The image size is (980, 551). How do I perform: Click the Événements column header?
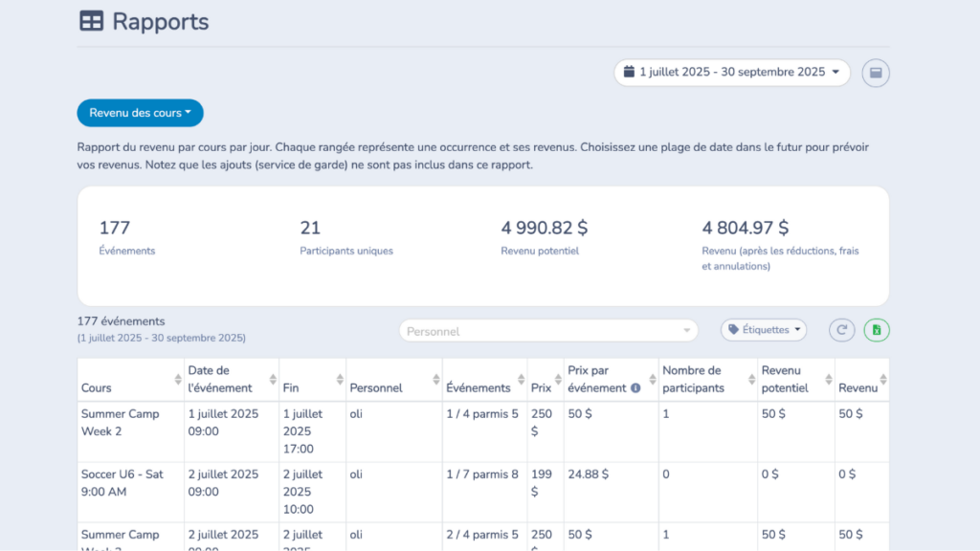pyautogui.click(x=479, y=388)
